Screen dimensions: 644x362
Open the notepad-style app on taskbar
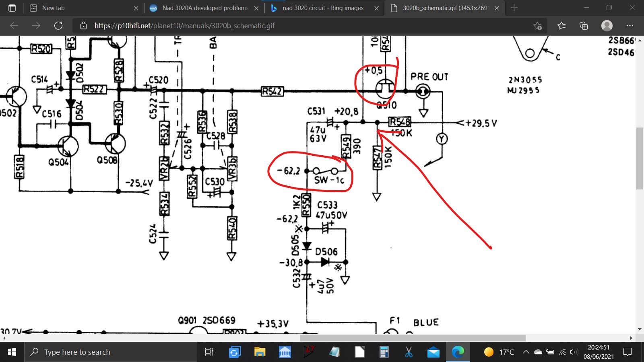point(334,352)
